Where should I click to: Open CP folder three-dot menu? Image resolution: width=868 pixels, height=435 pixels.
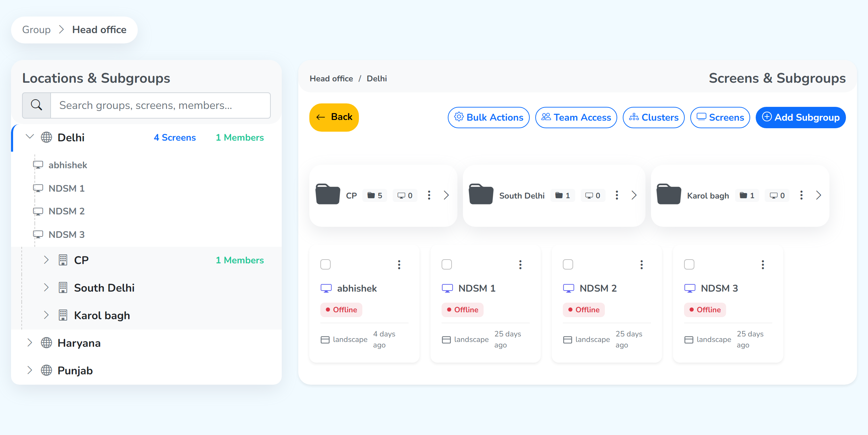coord(429,195)
